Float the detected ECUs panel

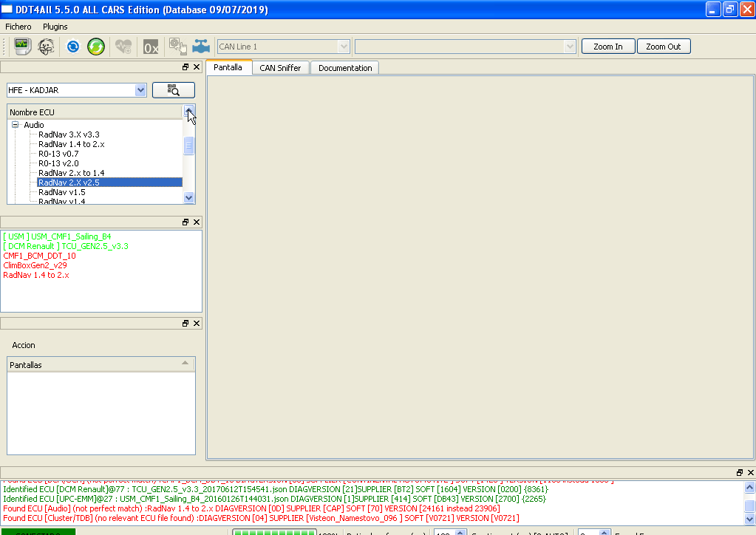click(185, 222)
